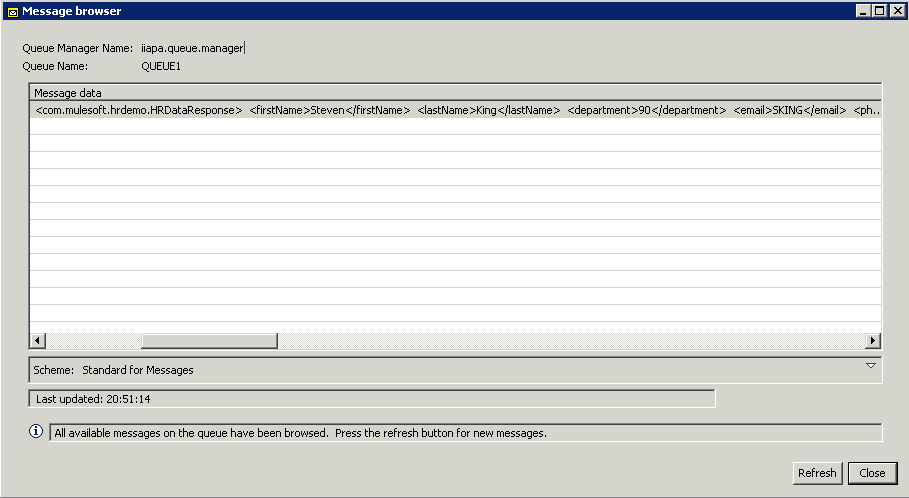Viewport: 909px width, 498px height.
Task: Click the blue information icon beside status message
Action: pos(37,432)
